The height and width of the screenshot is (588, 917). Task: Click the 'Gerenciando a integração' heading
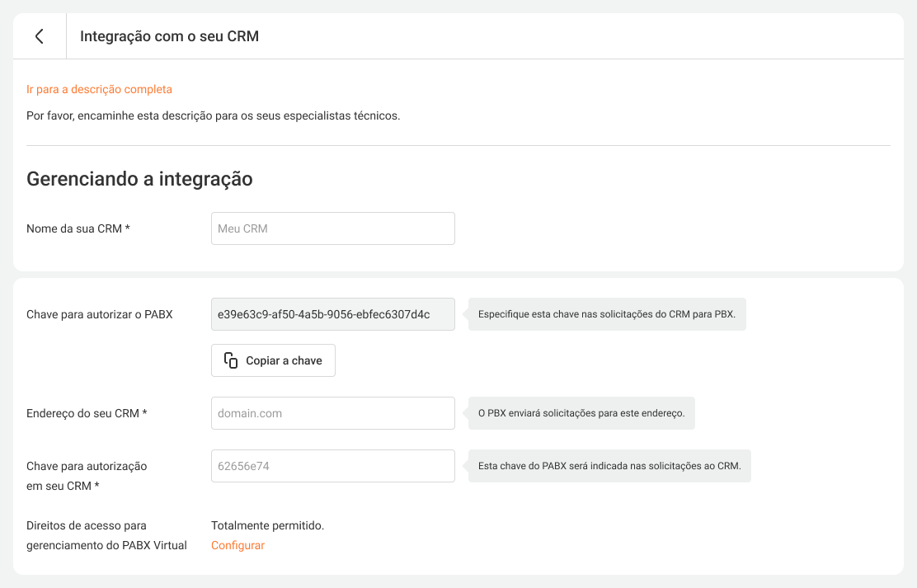(x=139, y=179)
